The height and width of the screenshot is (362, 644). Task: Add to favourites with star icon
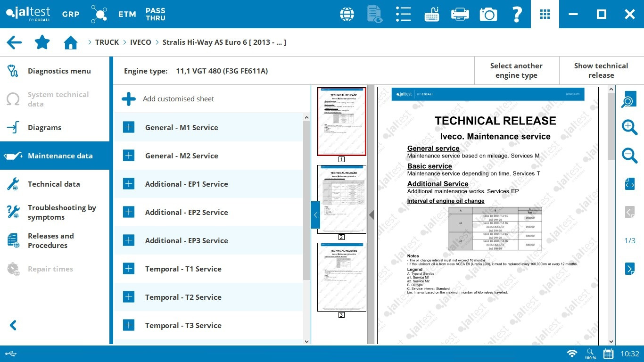(x=42, y=42)
